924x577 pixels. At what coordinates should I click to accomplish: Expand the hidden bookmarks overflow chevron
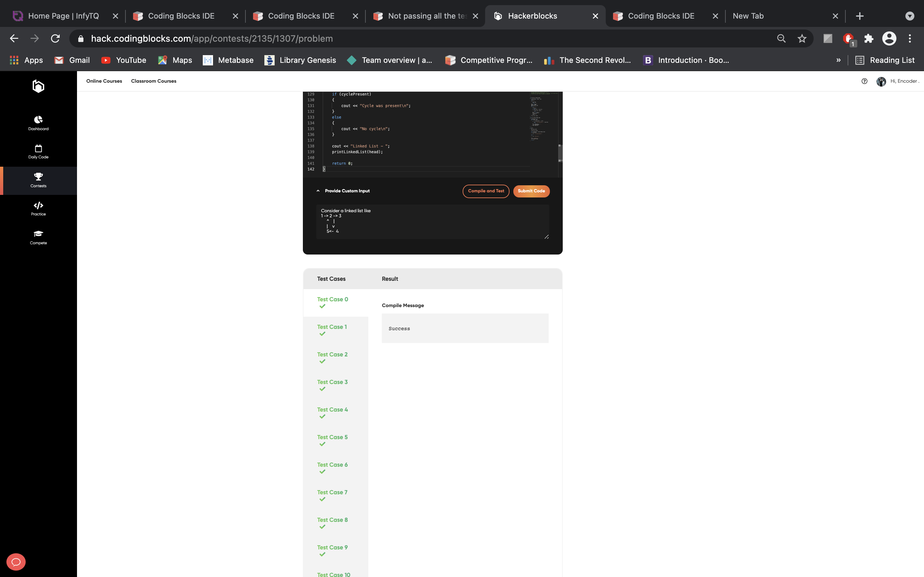point(838,60)
